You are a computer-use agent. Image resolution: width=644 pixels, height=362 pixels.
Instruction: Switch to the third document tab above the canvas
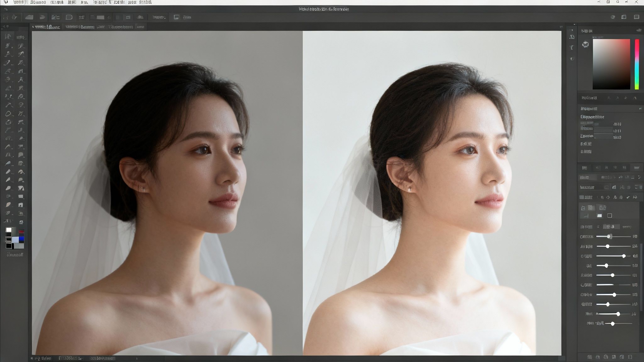(x=121, y=27)
